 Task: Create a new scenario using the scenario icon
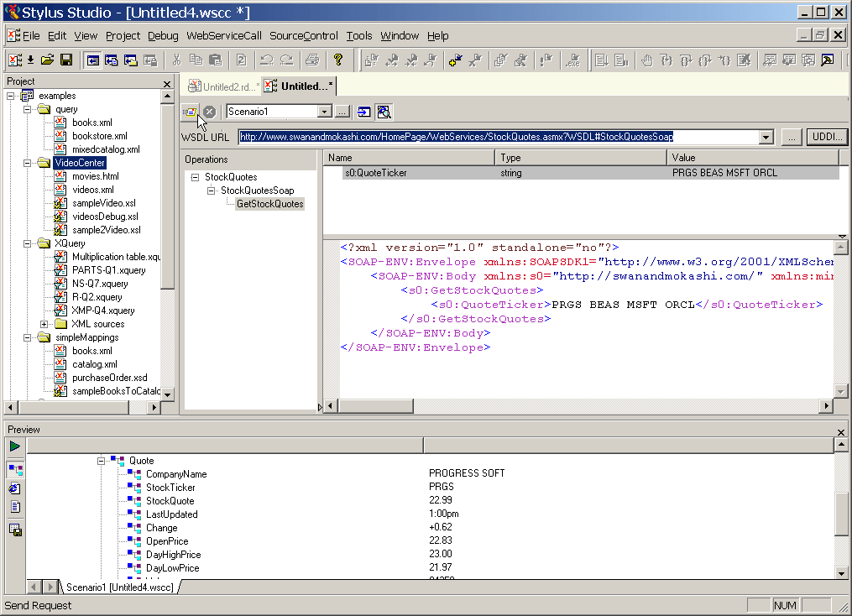point(190,111)
